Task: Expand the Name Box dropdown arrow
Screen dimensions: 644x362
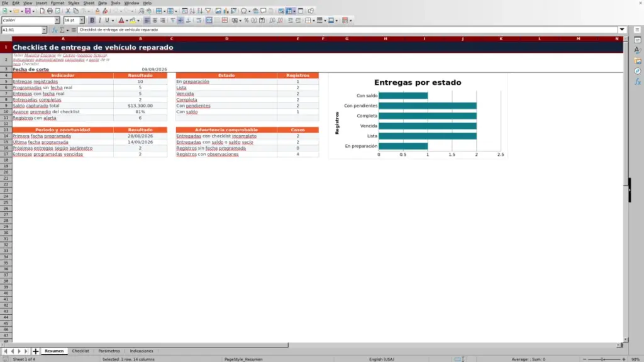Action: (44, 30)
